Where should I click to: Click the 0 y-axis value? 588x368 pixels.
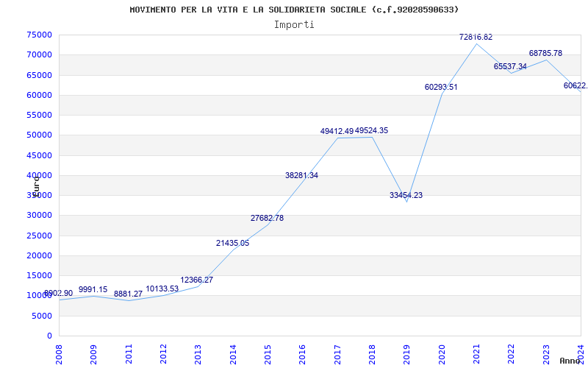click(49, 336)
